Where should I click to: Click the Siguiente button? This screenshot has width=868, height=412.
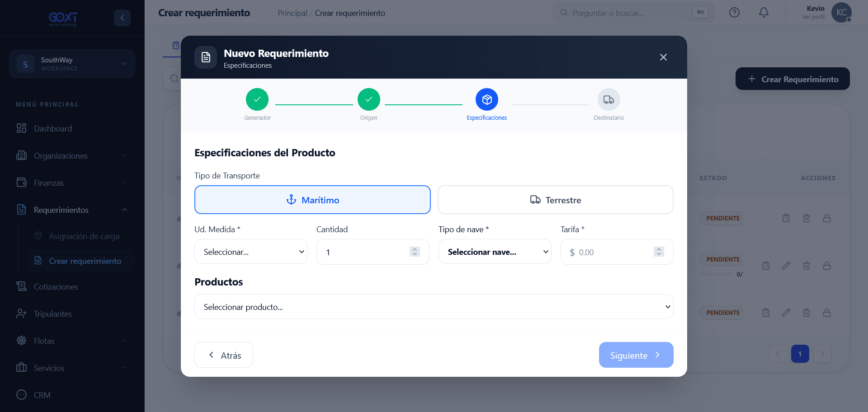636,355
